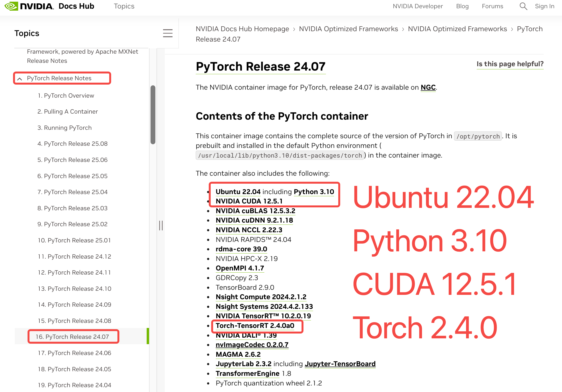Open the Forums navigation item

tap(492, 6)
